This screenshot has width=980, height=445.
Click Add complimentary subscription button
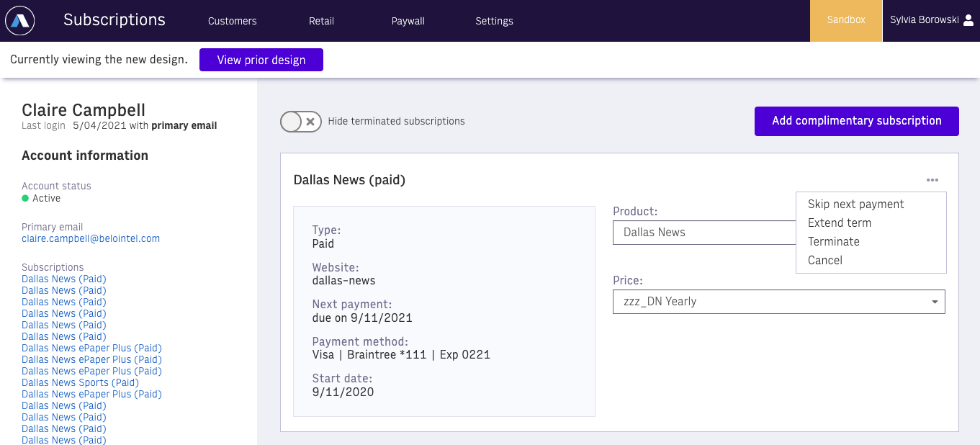point(857,121)
